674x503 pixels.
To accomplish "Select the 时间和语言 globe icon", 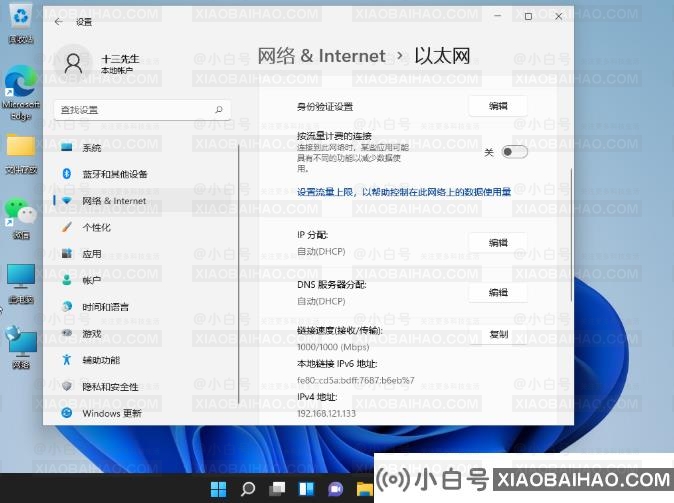I will [67, 307].
